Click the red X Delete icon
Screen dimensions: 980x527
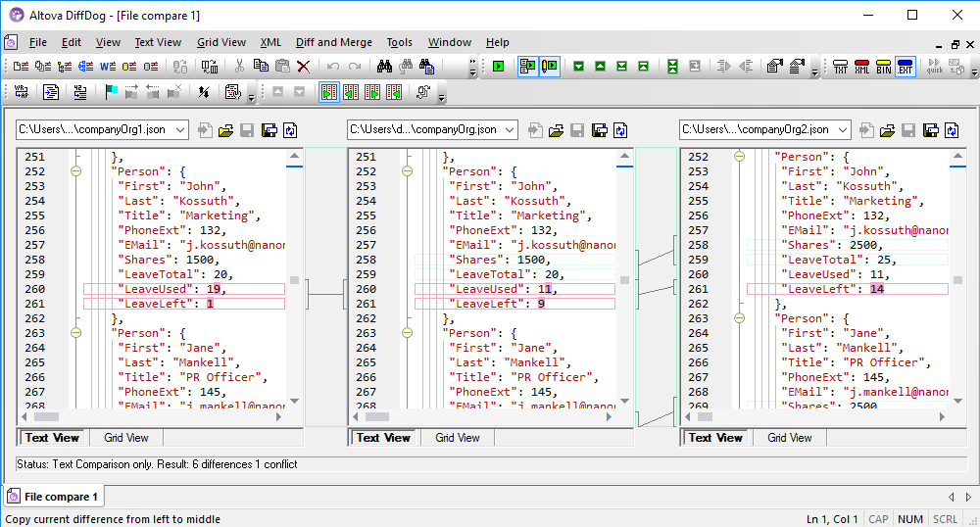304,67
